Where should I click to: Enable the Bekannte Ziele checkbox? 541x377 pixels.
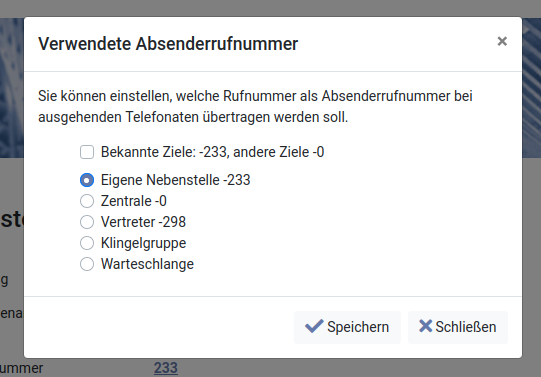pyautogui.click(x=87, y=152)
